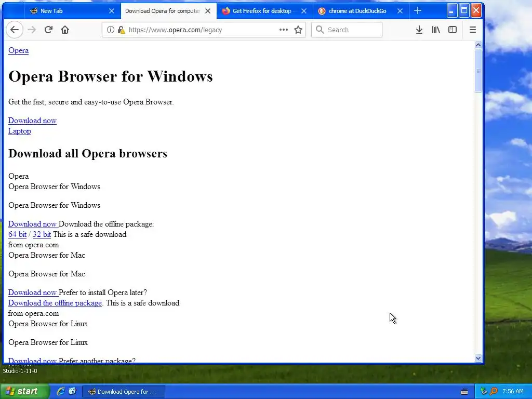Screen dimensions: 532x399
Task: Reload the page with the refresh icon
Action: point(48,30)
